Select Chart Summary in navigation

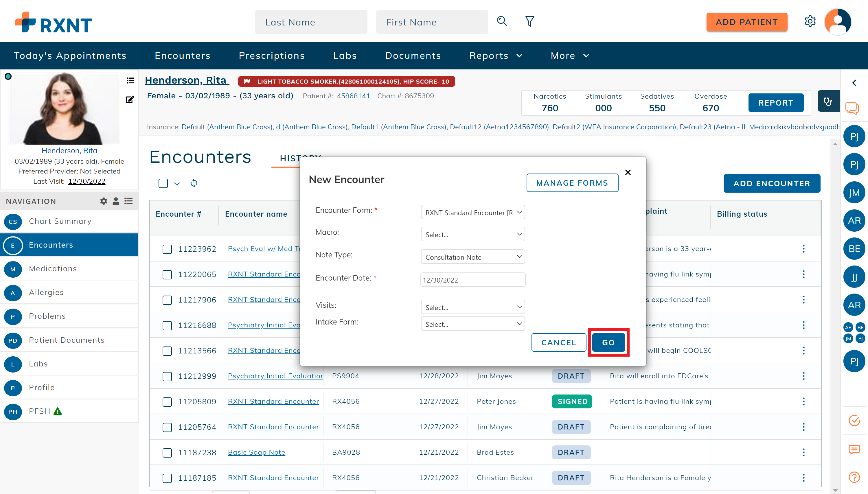pos(69,221)
